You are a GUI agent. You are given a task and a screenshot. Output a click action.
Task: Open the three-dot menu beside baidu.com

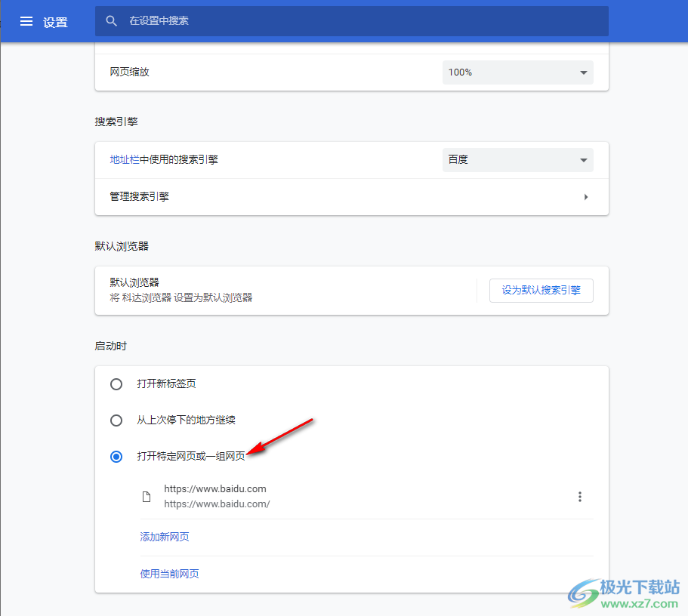tap(580, 497)
